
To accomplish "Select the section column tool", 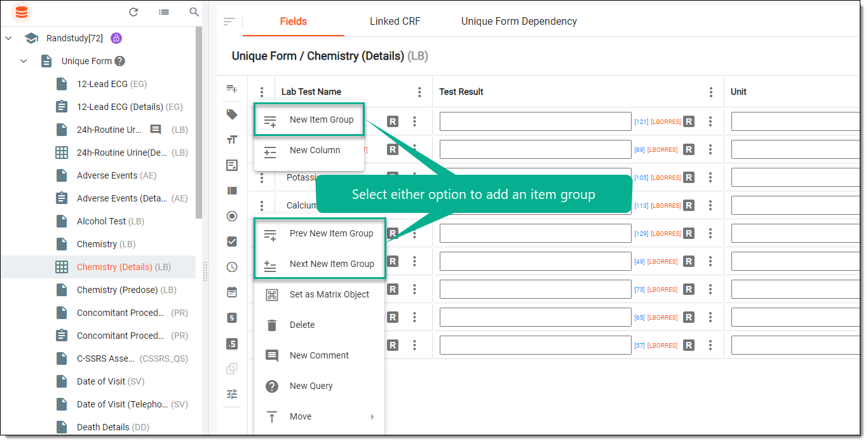I will point(232,191).
